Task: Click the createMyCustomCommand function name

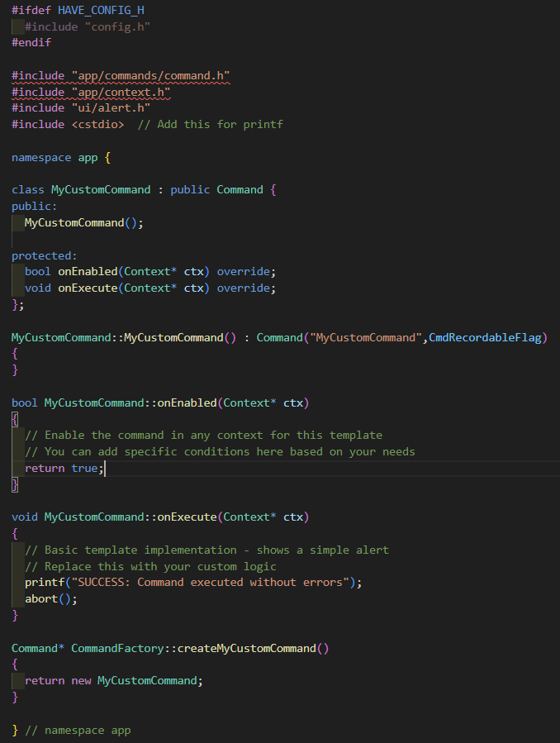Action: 246,648
